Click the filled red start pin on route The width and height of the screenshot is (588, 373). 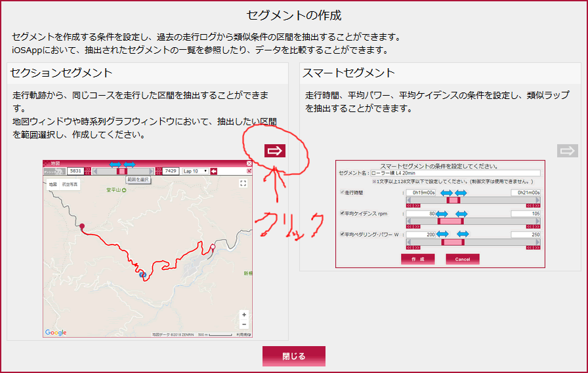pyautogui.click(x=82, y=226)
